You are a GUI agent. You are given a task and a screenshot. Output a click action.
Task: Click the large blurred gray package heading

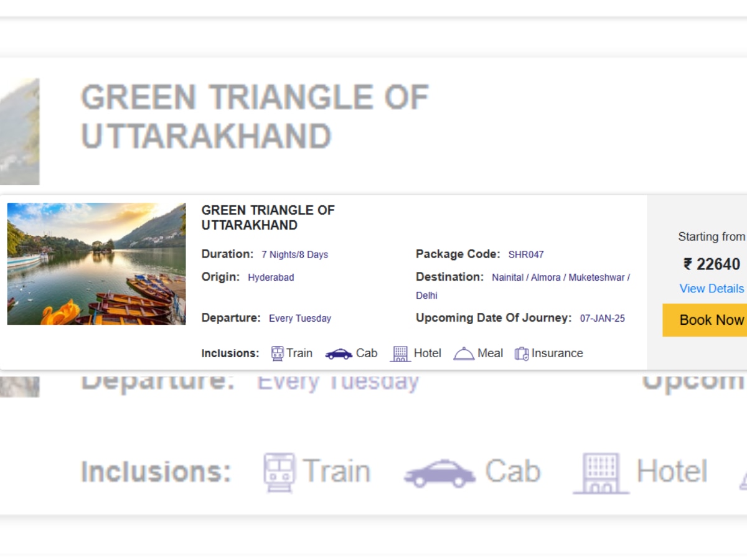(255, 116)
